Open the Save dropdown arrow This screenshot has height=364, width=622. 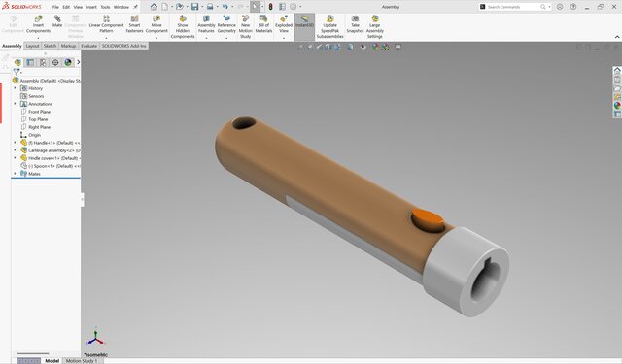click(201, 7)
